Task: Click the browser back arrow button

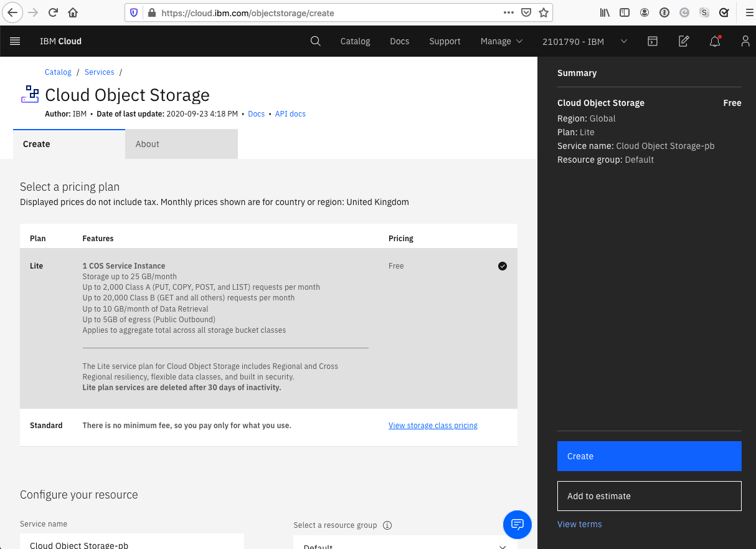Action: (12, 12)
